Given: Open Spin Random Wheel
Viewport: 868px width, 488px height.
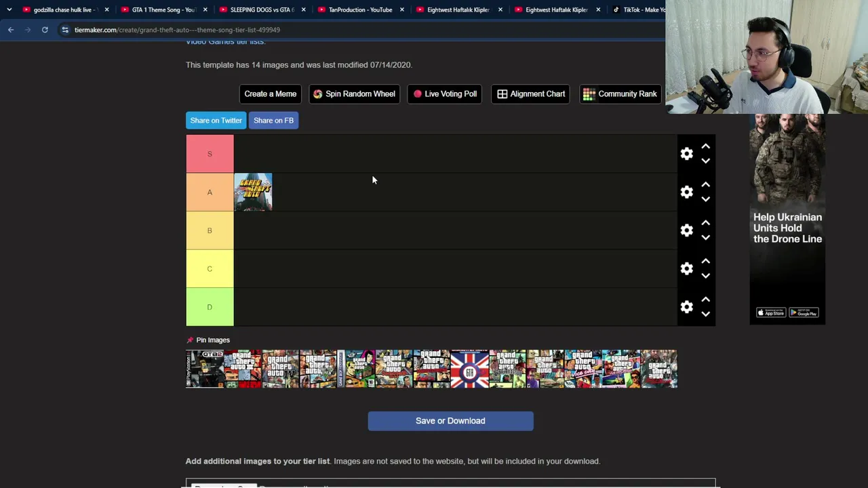Looking at the screenshot, I should point(354,94).
